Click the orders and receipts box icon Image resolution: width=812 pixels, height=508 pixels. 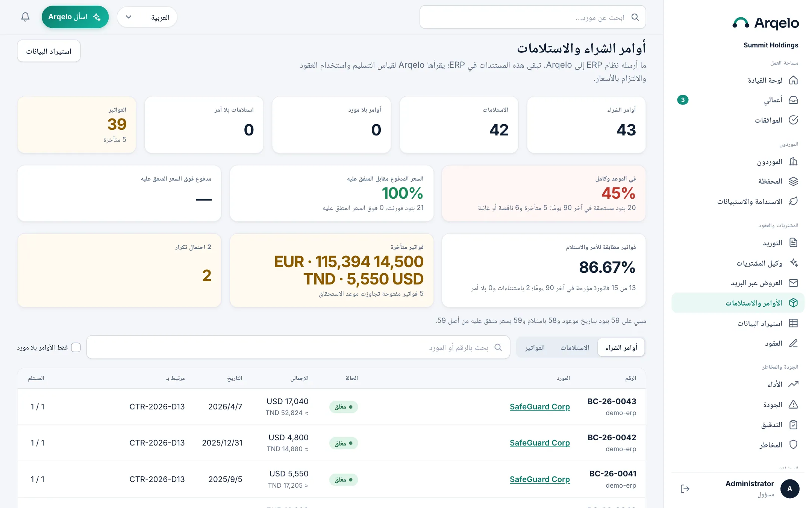coord(793,303)
